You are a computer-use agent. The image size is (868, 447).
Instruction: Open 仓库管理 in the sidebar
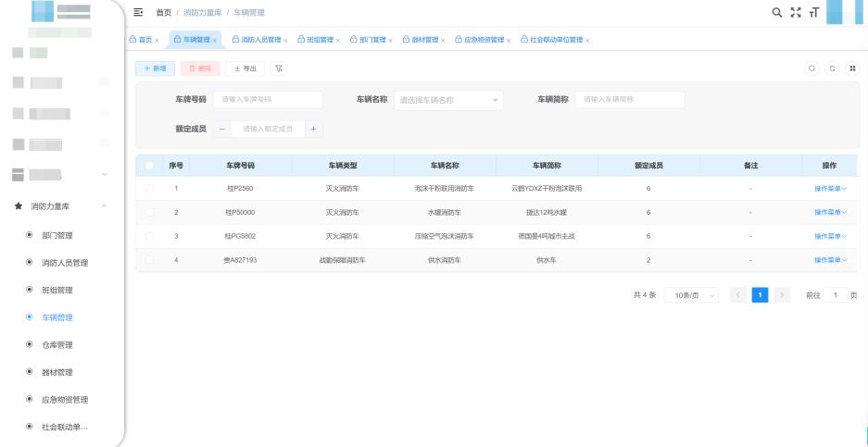tap(57, 345)
